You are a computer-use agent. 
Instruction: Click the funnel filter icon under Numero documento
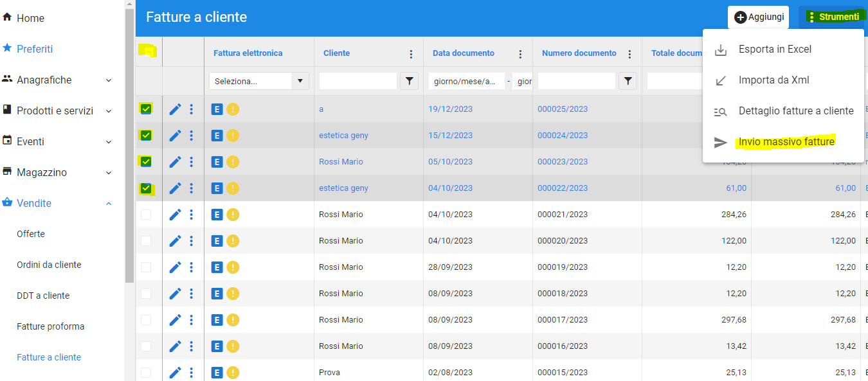pyautogui.click(x=628, y=81)
